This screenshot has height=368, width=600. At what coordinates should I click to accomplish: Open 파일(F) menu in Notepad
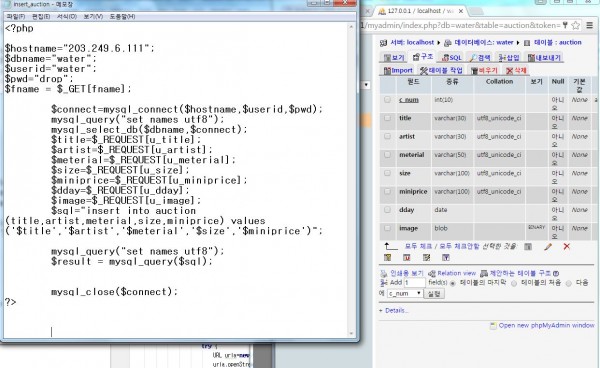(16, 16)
